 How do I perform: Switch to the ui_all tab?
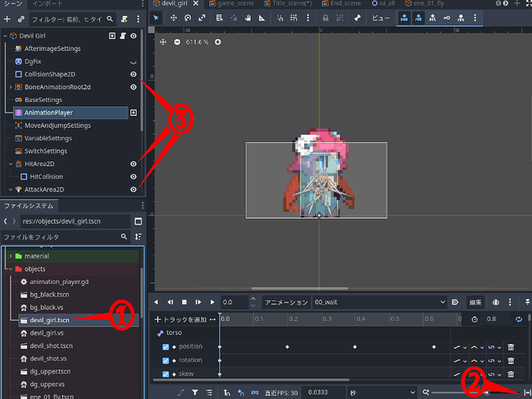[x=383, y=3]
